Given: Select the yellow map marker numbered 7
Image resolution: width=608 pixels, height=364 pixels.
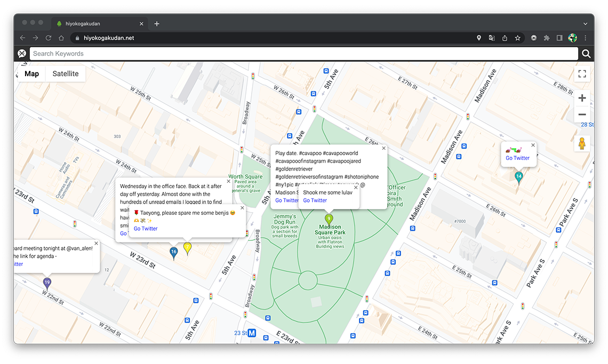Looking at the screenshot, I should click(x=187, y=248).
